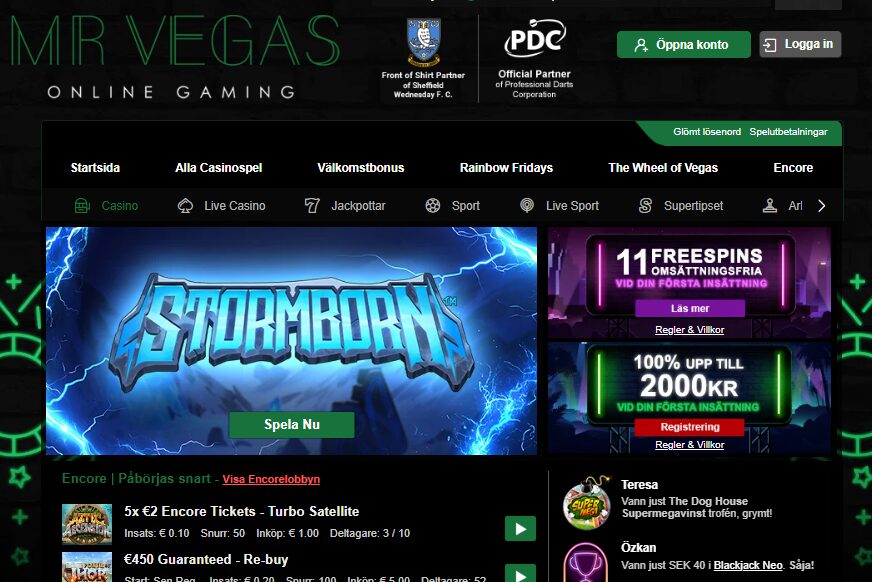
Task: Play the €450 Guaranteed Re-buy tournament
Action: pos(521,573)
